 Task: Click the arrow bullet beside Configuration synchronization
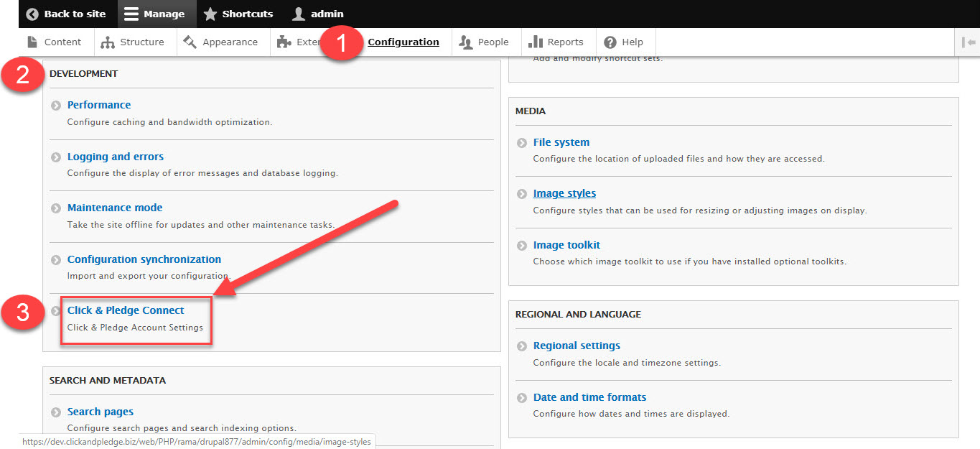pos(56,259)
